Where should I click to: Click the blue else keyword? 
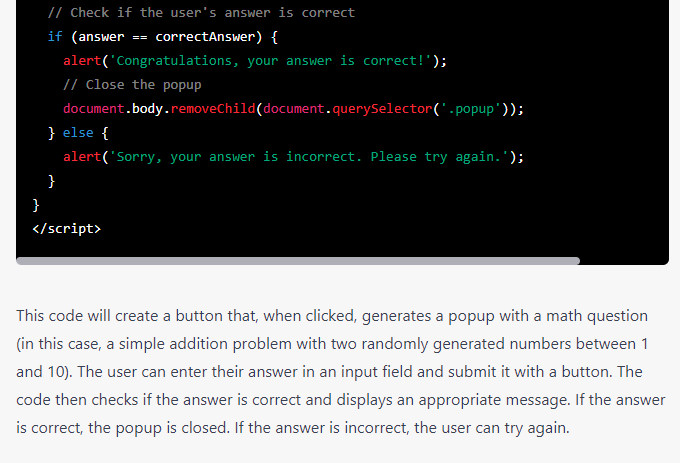point(78,133)
